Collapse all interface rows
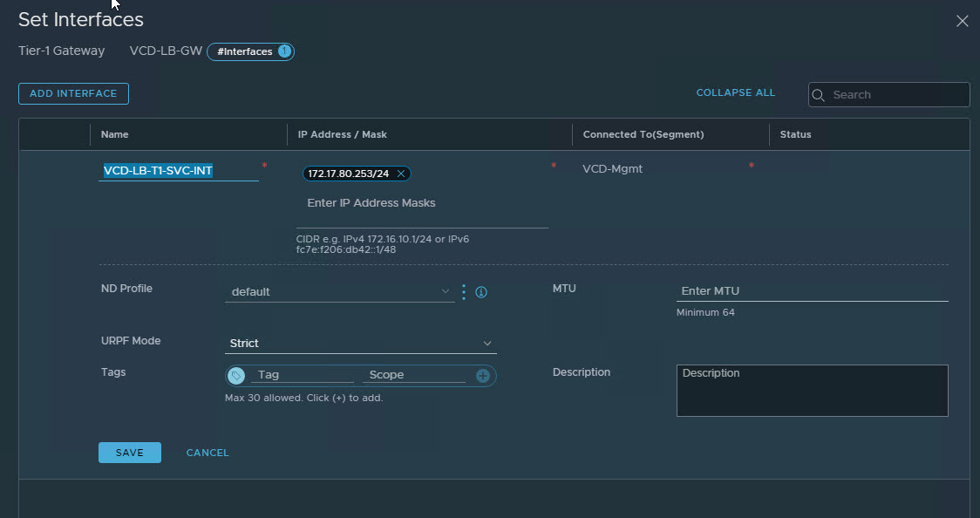Image resolution: width=980 pixels, height=518 pixels. 735,92
